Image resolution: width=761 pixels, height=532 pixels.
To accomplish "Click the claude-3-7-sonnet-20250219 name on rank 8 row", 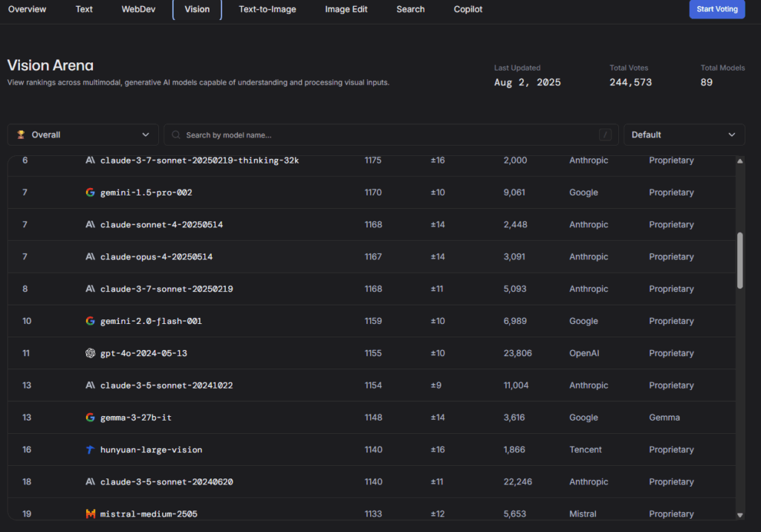I will (166, 289).
